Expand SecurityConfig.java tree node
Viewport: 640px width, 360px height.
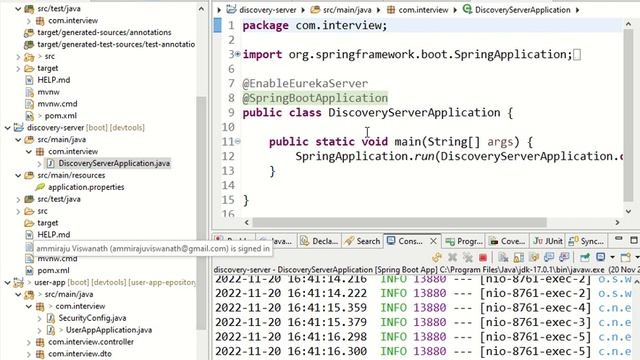(39, 318)
